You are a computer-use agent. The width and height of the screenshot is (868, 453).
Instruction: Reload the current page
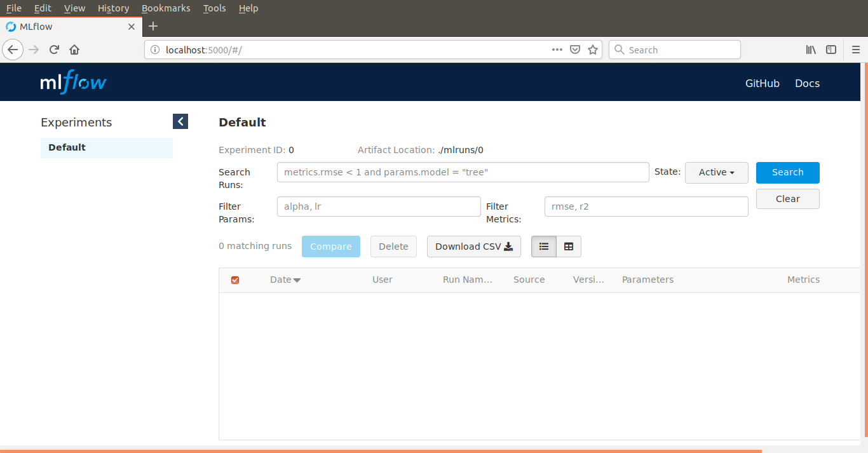click(55, 50)
